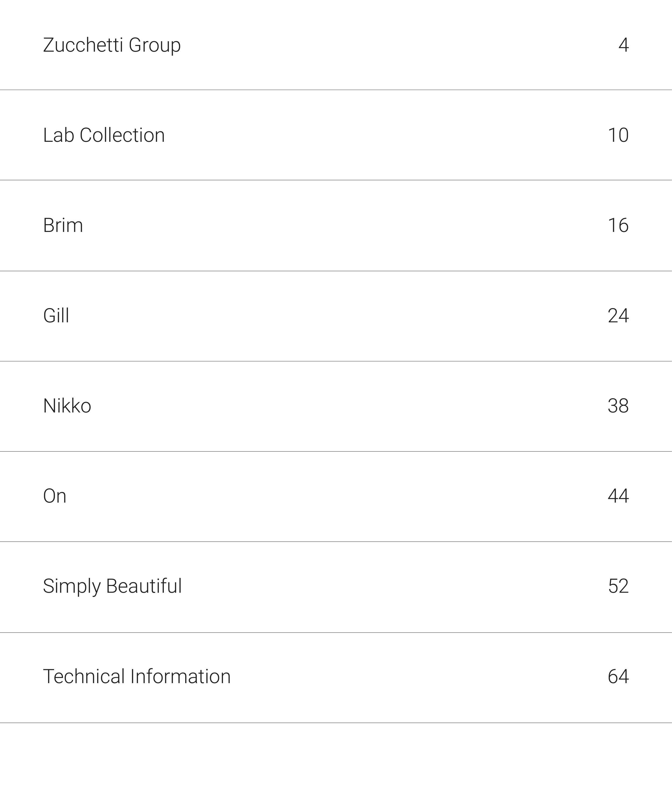Open the Zucchetti Group contents entry

(x=112, y=45)
